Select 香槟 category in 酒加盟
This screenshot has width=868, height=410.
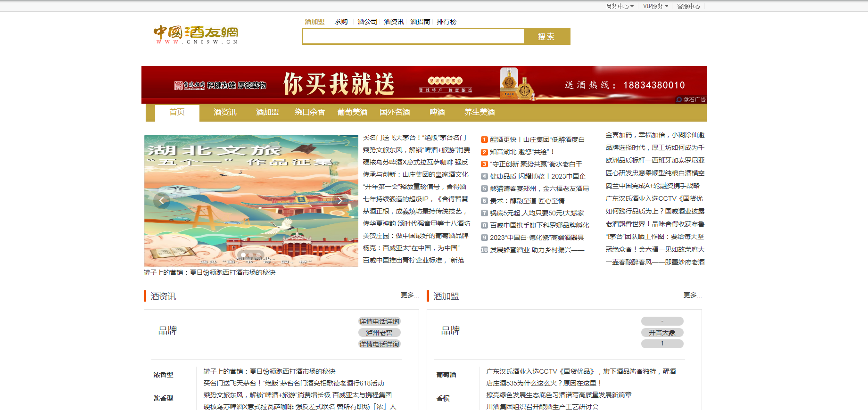(x=443, y=398)
